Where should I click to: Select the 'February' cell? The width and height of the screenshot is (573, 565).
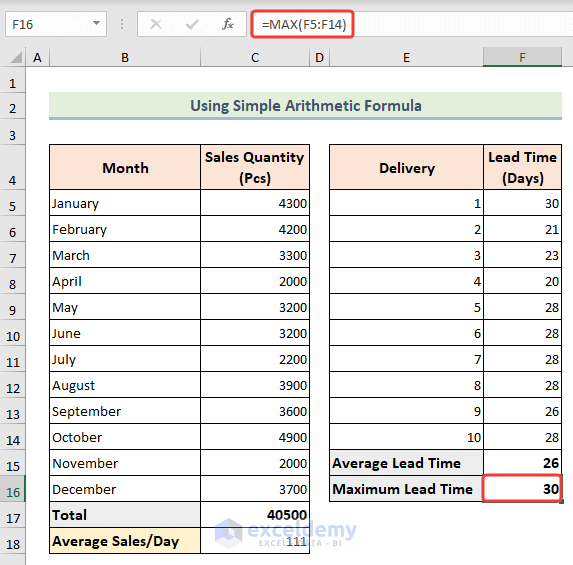tap(125, 229)
